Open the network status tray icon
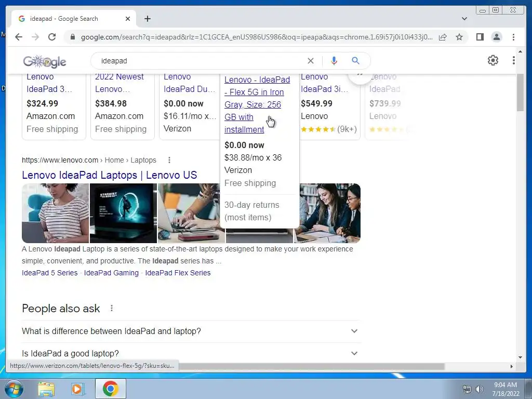The width and height of the screenshot is (532, 399). point(467,389)
